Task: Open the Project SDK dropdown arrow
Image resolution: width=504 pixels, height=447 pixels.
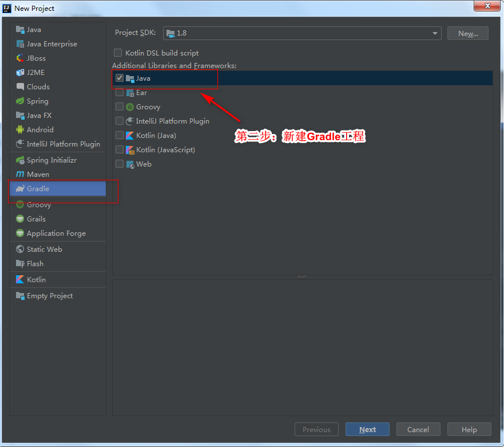Action: (435, 33)
